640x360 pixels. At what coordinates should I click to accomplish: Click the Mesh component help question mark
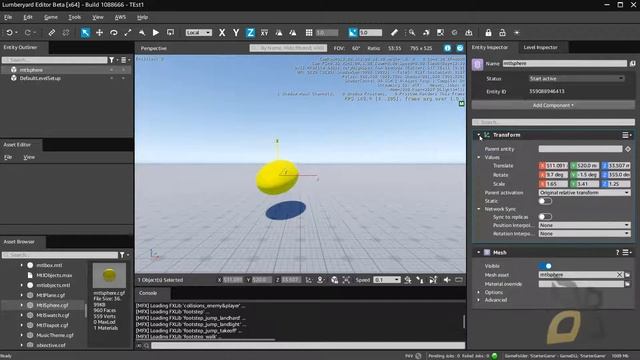pos(617,253)
